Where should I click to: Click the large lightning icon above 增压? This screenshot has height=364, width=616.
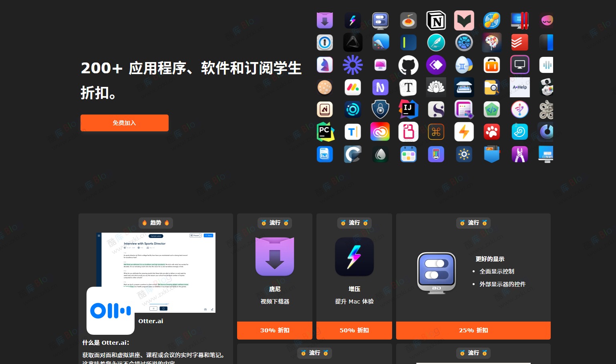pos(354,257)
